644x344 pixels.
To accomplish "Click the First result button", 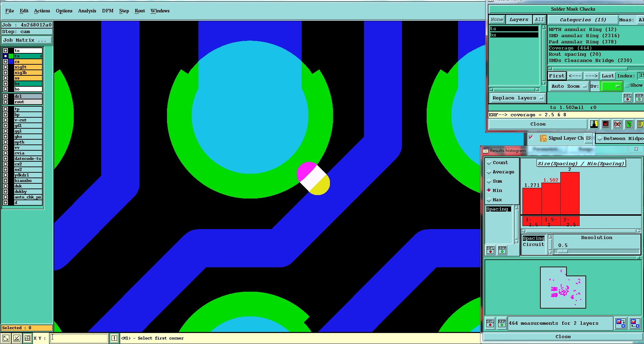I will tap(557, 76).
